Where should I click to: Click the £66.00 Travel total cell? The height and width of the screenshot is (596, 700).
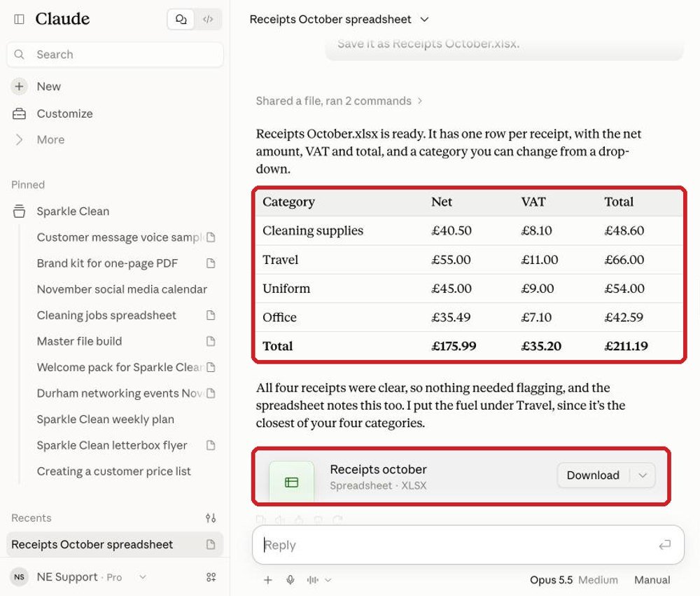click(624, 260)
